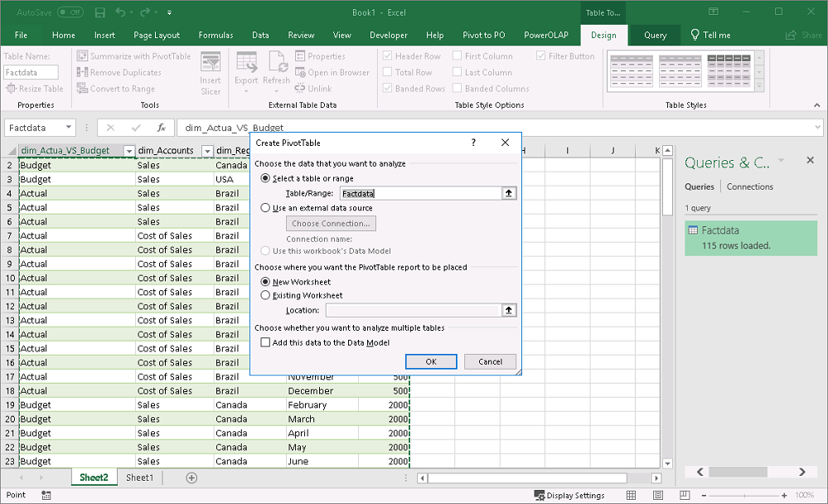
Task: Click the Share icon button
Action: (x=804, y=36)
